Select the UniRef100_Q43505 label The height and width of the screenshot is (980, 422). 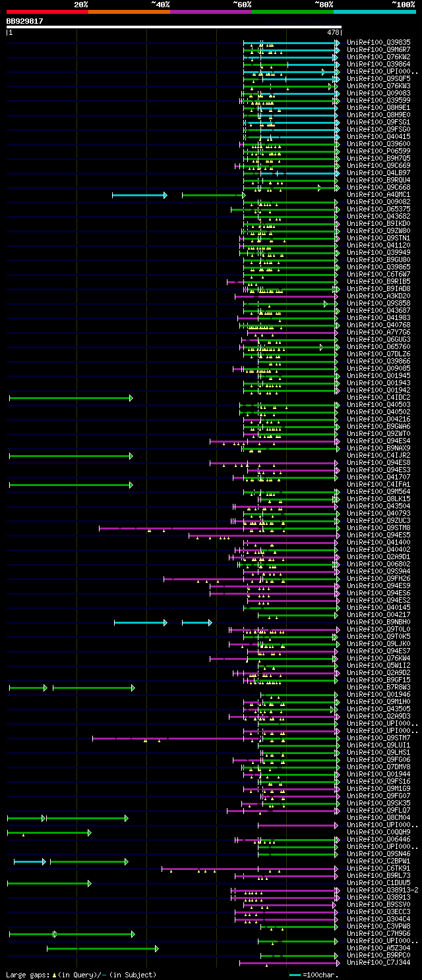tap(378, 709)
